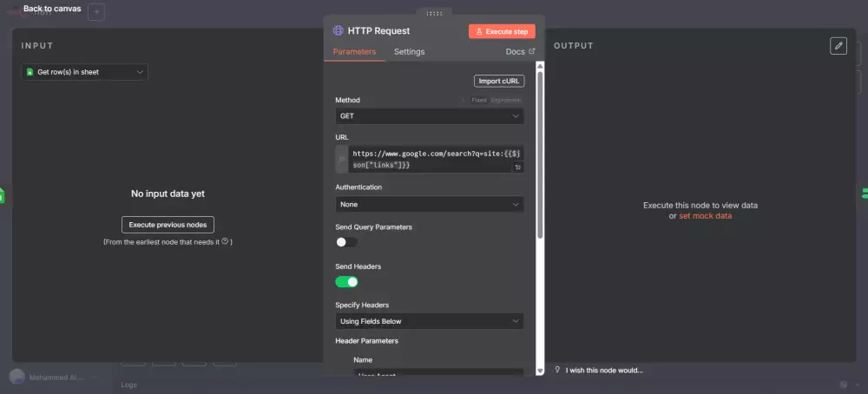
Task: Select Fixed mode for Method
Action: [x=479, y=100]
